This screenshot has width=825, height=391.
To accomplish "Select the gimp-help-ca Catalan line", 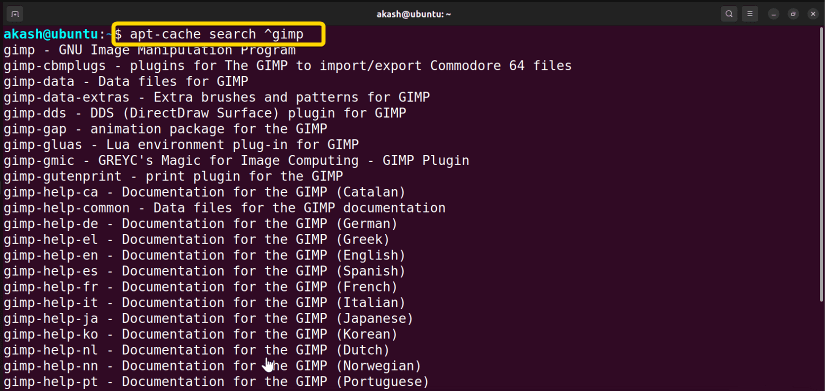I will point(205,192).
